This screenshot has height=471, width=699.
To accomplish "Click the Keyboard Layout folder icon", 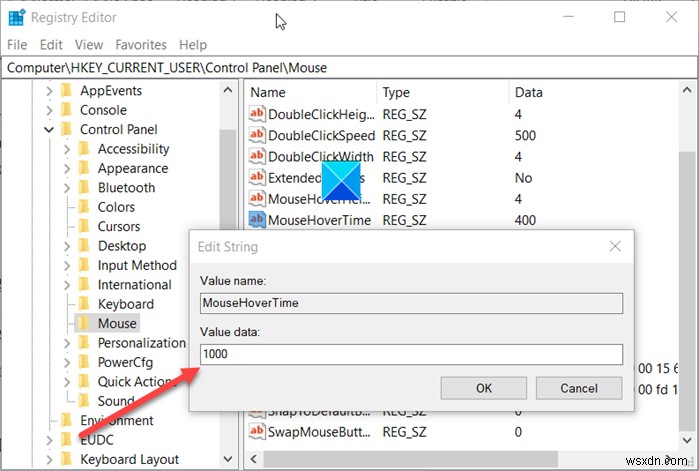I will coord(66,459).
